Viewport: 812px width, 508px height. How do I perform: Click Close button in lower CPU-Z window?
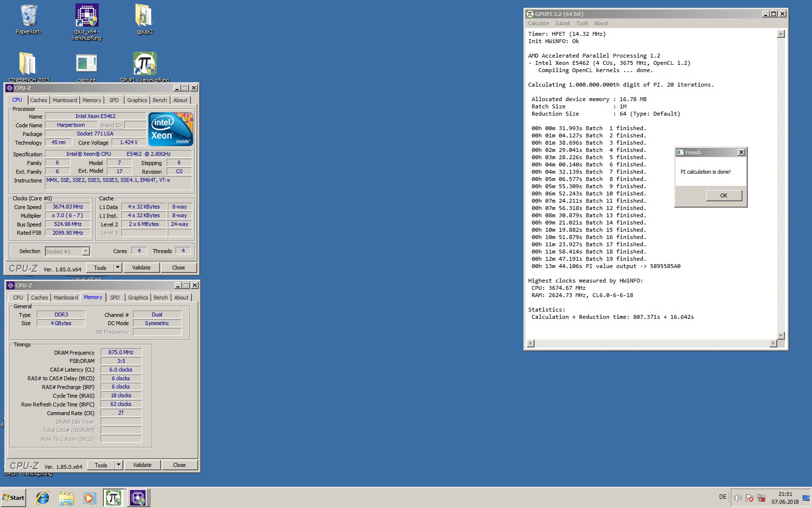[179, 465]
